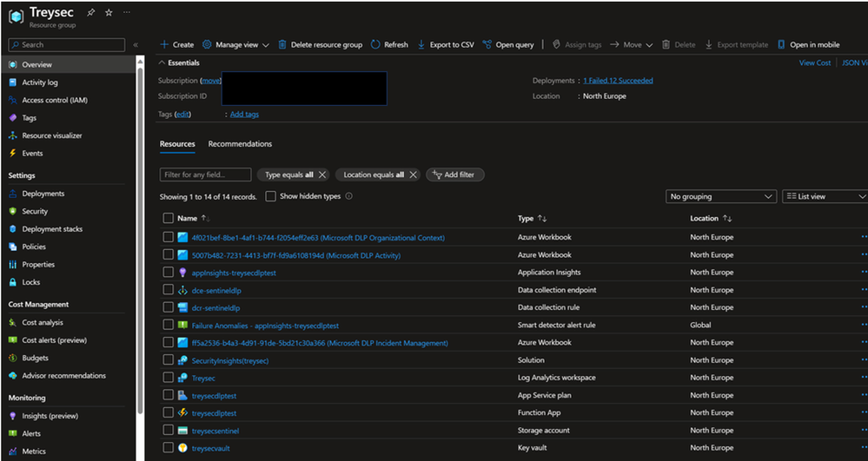Toggle the select-all checkbox in the Name header
Image resolution: width=868 pixels, height=461 pixels.
click(x=169, y=219)
